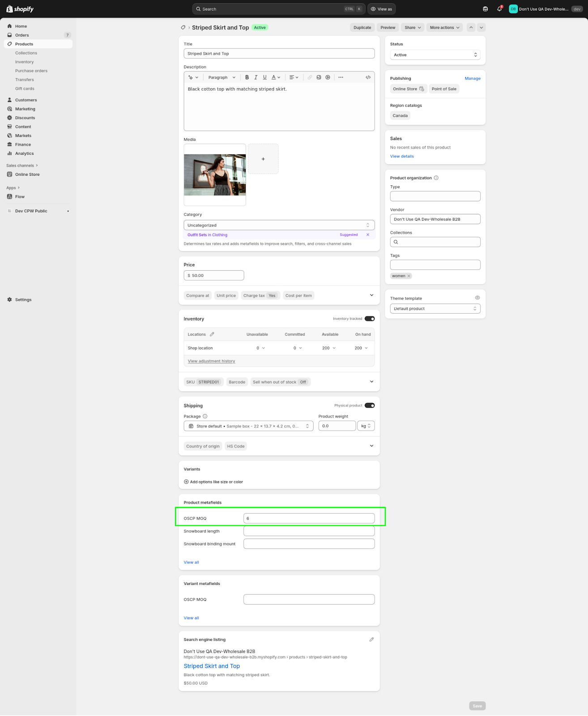588x716 pixels.
Task: Click the insert image icon in editor
Action: click(319, 77)
